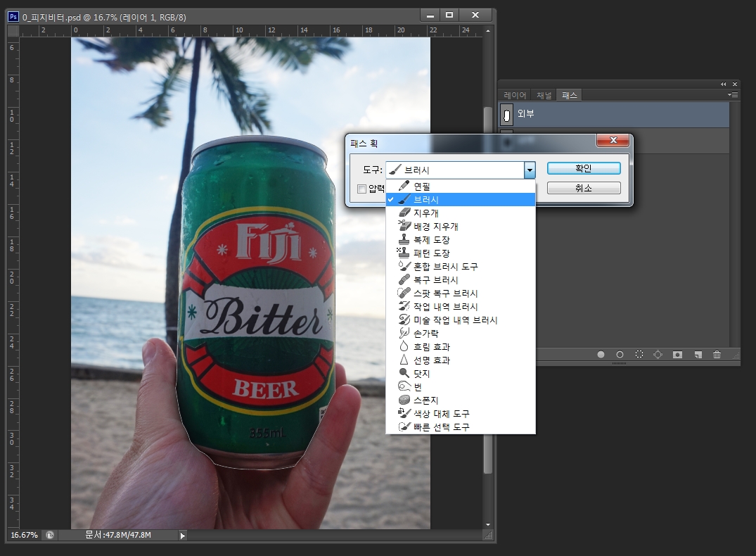Choose 스폰지 (Sponge) option
Viewport: 756px width, 556px height.
pos(461,400)
